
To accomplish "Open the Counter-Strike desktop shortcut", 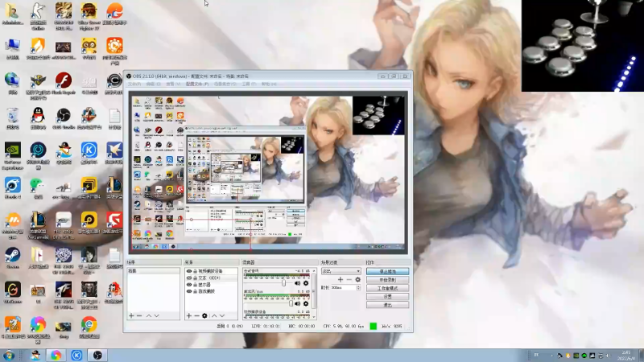I will 38,16.
